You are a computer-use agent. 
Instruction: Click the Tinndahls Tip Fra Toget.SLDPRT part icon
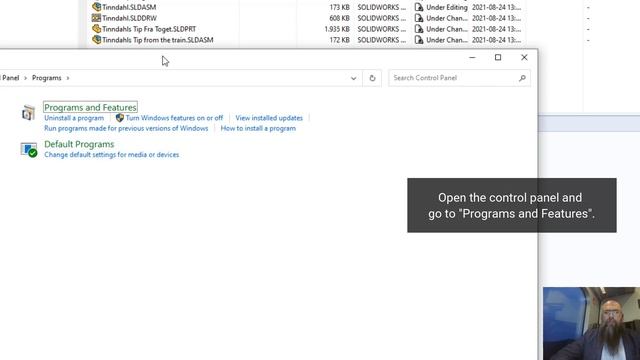pos(96,29)
